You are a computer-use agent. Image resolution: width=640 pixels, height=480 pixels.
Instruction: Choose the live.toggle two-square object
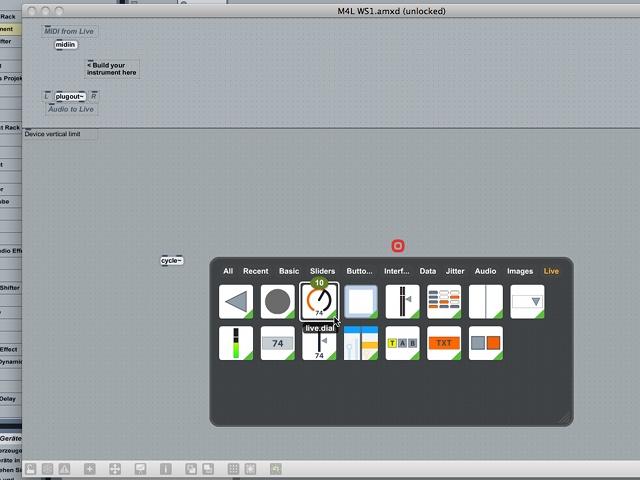[x=486, y=343]
